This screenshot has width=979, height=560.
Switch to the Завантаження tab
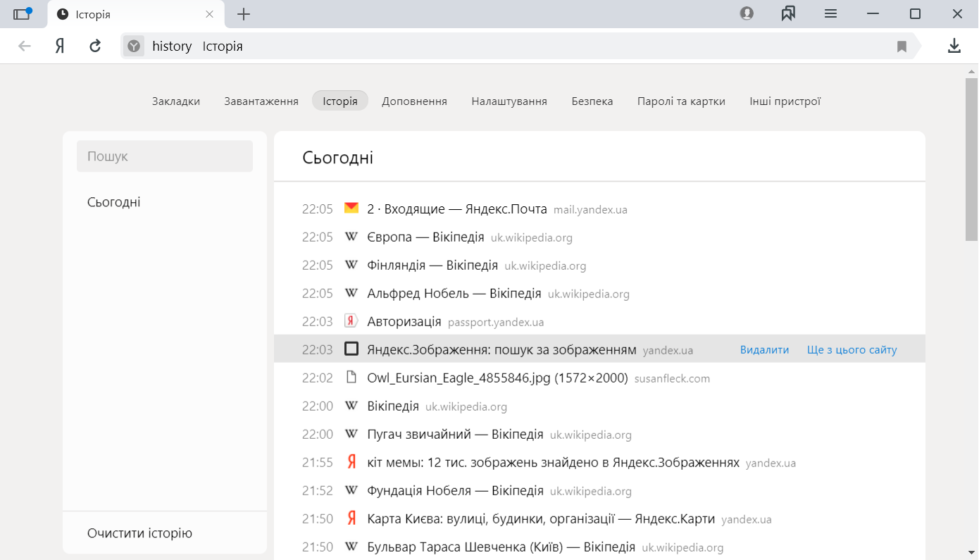(x=261, y=101)
